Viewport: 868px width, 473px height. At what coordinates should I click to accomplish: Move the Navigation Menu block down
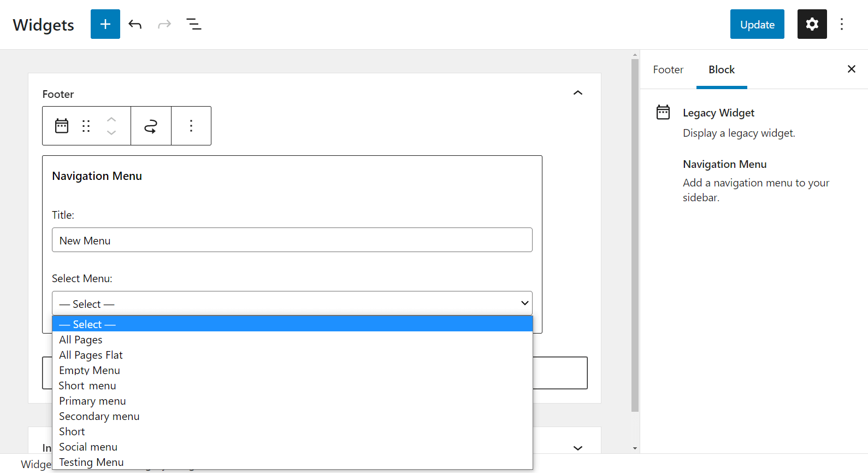point(111,132)
